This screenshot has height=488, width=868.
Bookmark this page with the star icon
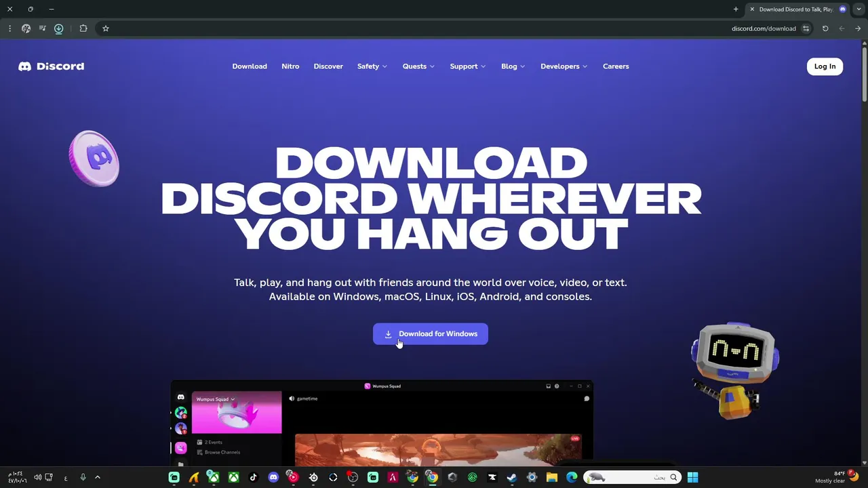tap(106, 28)
